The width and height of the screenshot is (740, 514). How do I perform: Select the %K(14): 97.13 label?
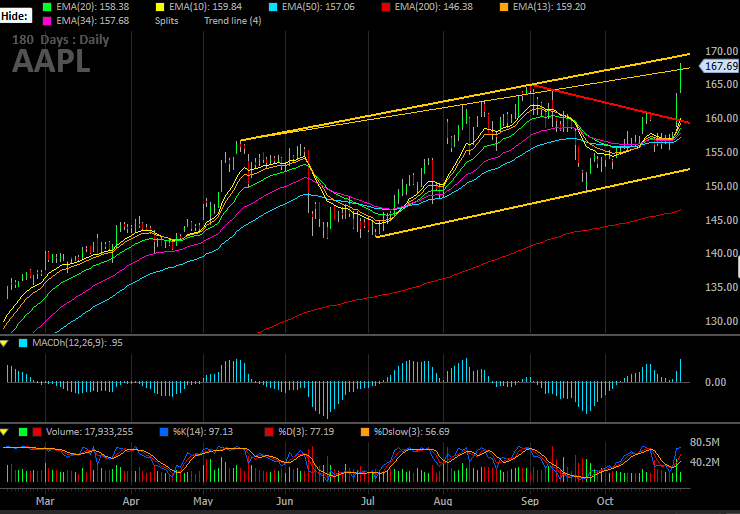(202, 432)
